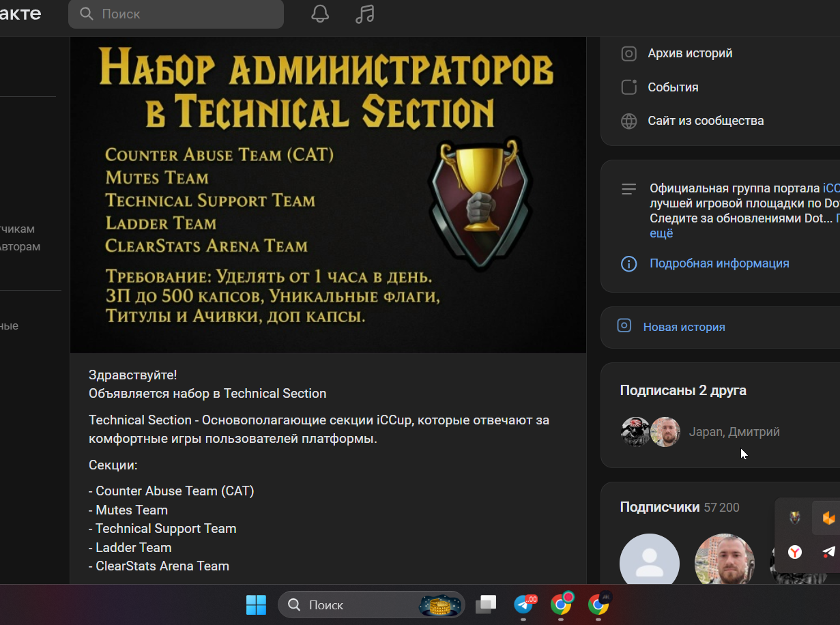This screenshot has width=840, height=625.
Task: Click the 'Здравствуйте!' post text
Action: [x=133, y=375]
